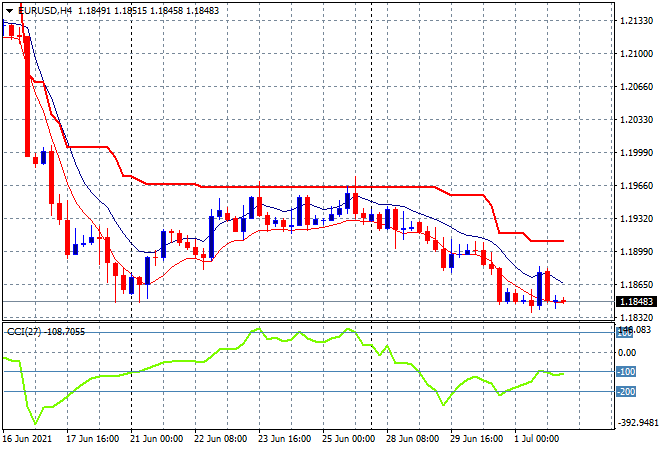The image size is (660, 450).
Task: Click the 28 Jun 08:00 time label
Action: point(412,439)
